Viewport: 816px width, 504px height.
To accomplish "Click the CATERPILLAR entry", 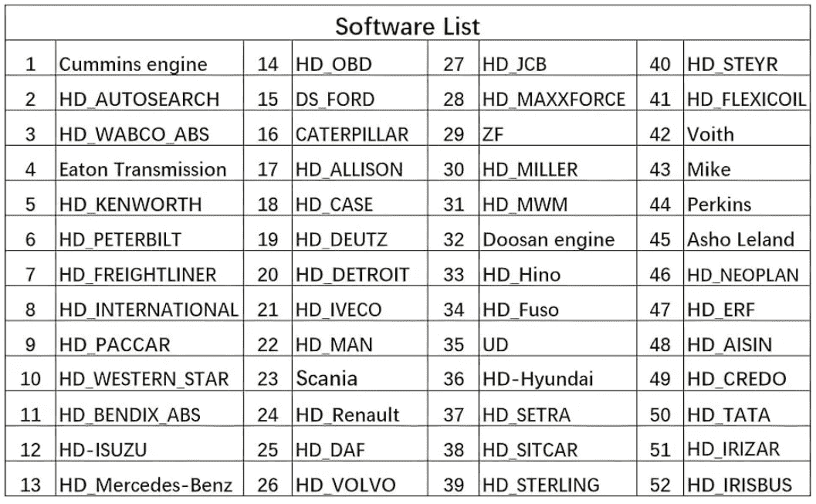I will [352, 135].
